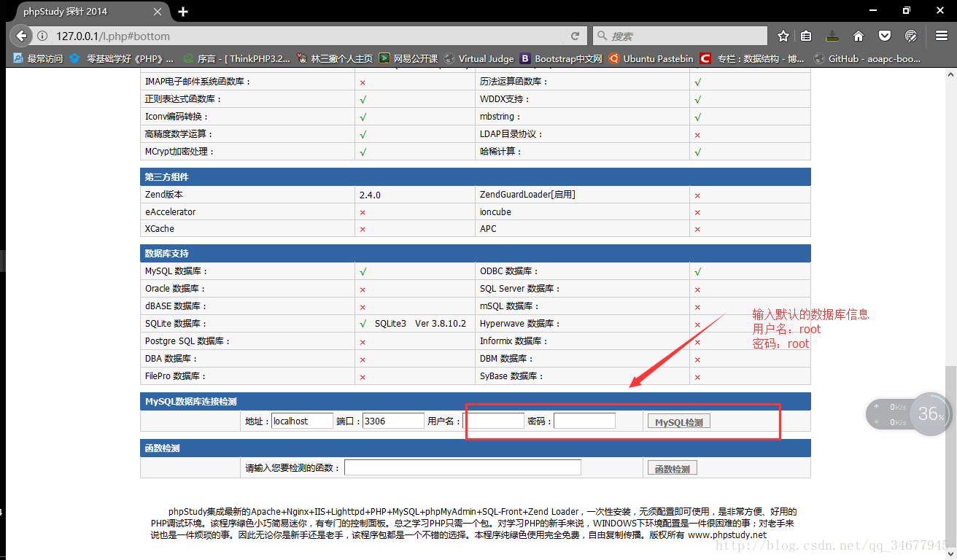Open the hamburger menu
The width and height of the screenshot is (957, 560).
(942, 36)
